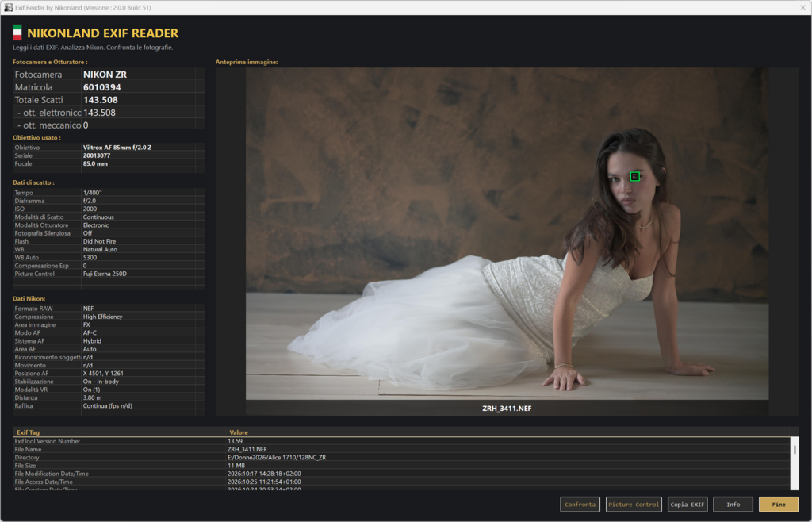The width and height of the screenshot is (812, 522).
Task: Click the Exif Reader title bar icon
Action: (8, 7)
